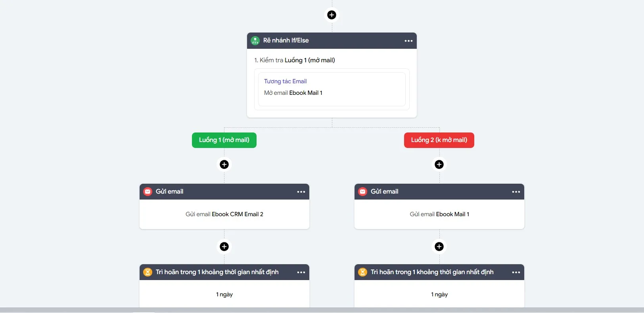This screenshot has height=313, width=644.
Task: Open the three-dot menu of Rẽ nhánh If/Else
Action: [x=408, y=41]
